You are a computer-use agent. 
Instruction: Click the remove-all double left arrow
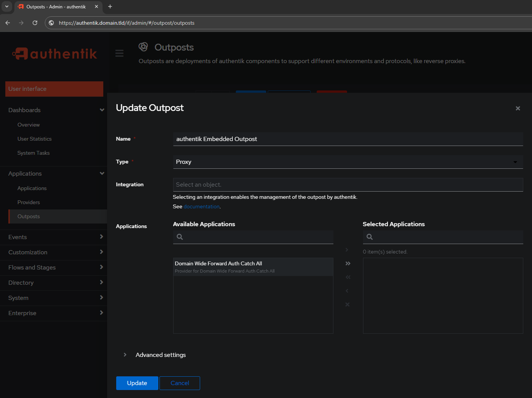(348, 277)
